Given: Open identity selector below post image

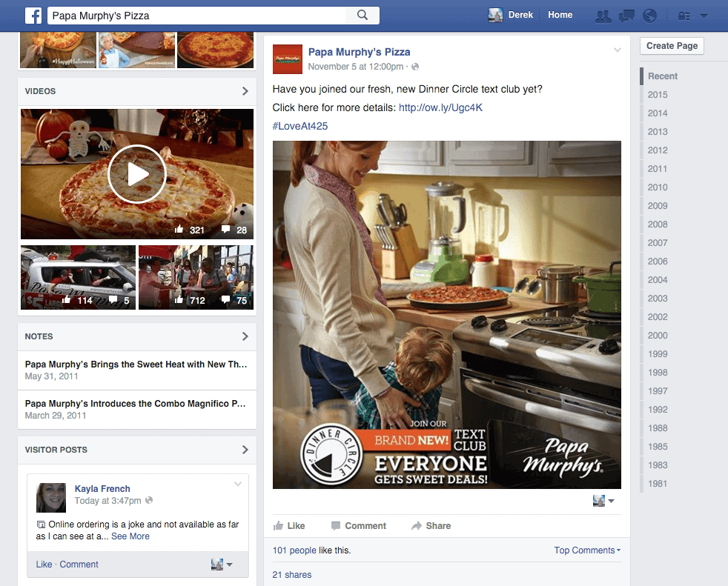Looking at the screenshot, I should pyautogui.click(x=603, y=501).
